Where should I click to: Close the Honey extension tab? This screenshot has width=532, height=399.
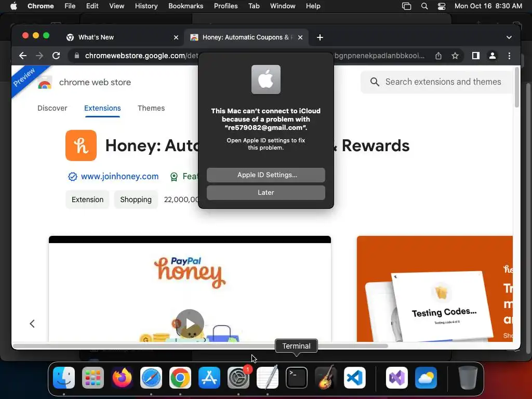(x=300, y=37)
